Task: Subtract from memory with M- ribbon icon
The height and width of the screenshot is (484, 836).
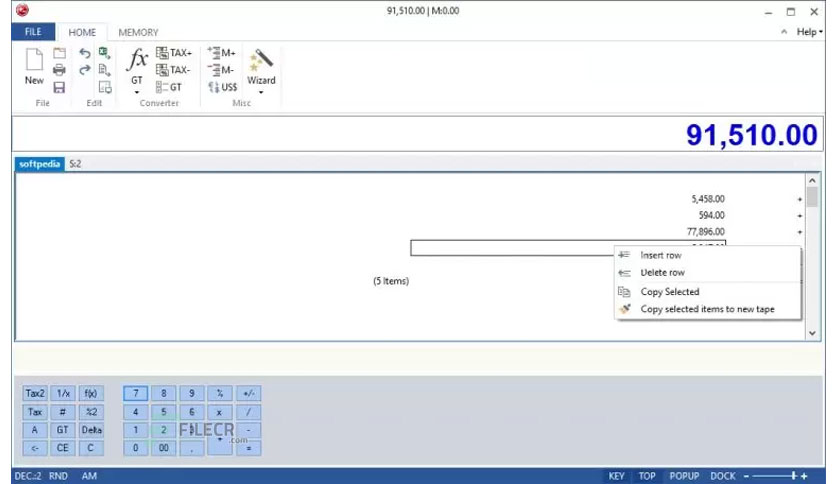Action: [220, 70]
